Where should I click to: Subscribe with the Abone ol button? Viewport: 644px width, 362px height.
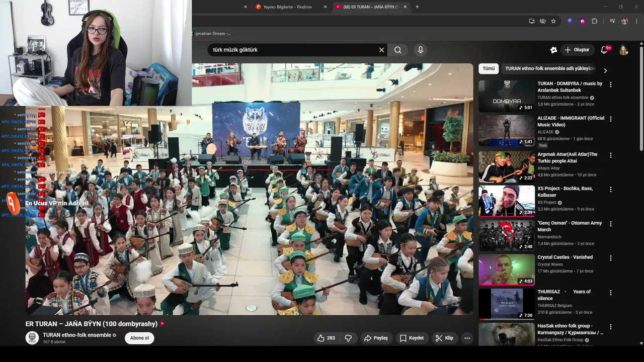(x=139, y=338)
